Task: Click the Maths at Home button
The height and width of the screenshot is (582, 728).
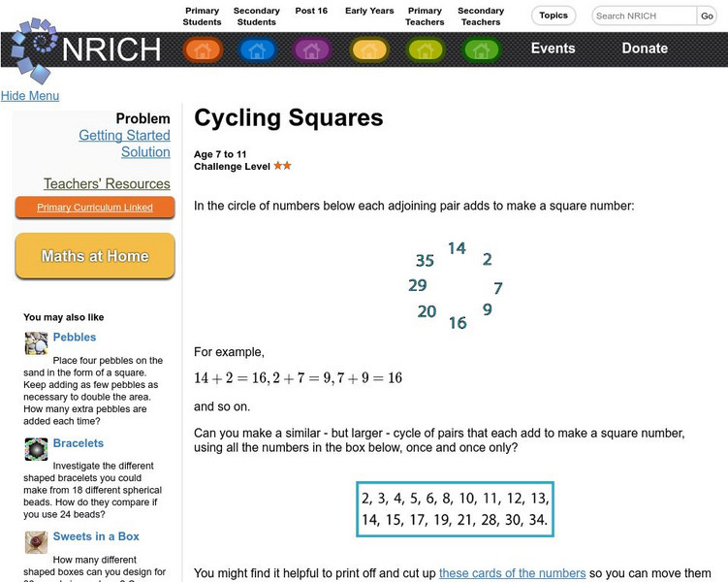Action: pyautogui.click(x=95, y=257)
